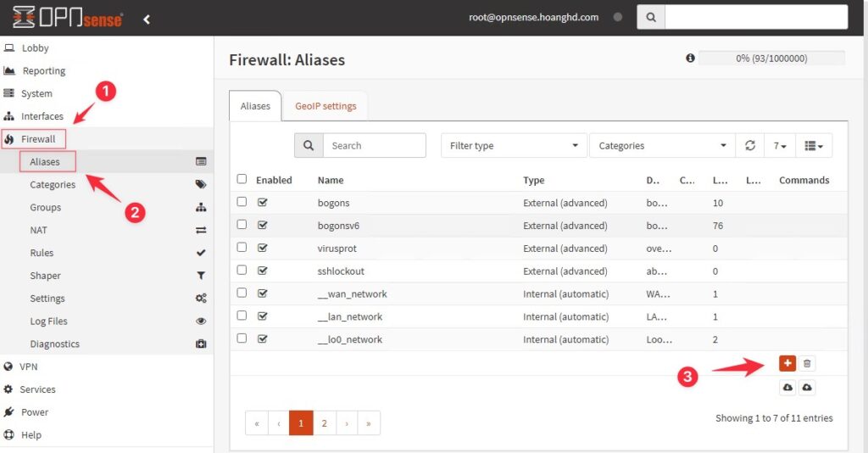This screenshot has width=868, height=453.
Task: Open the Filter type dropdown
Action: click(514, 146)
